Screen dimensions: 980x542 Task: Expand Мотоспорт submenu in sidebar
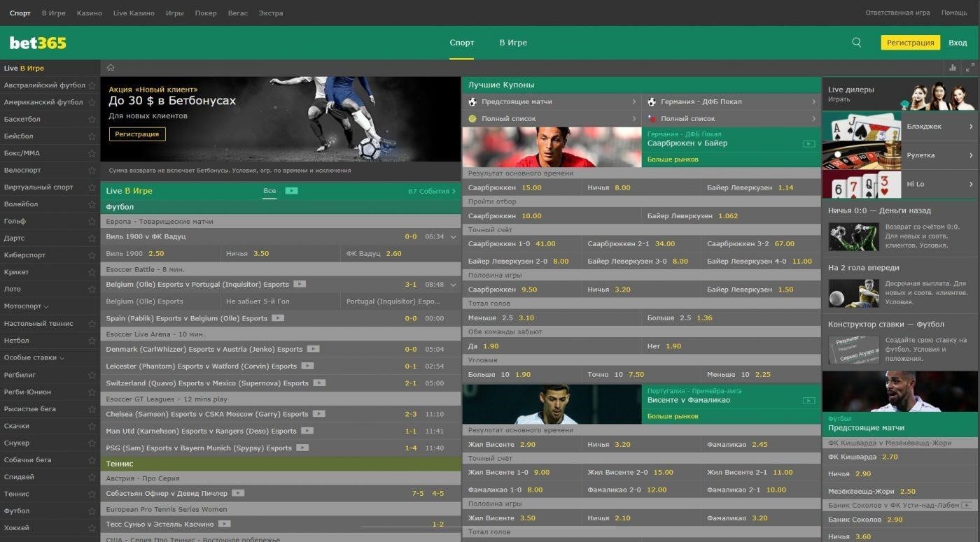tap(46, 306)
